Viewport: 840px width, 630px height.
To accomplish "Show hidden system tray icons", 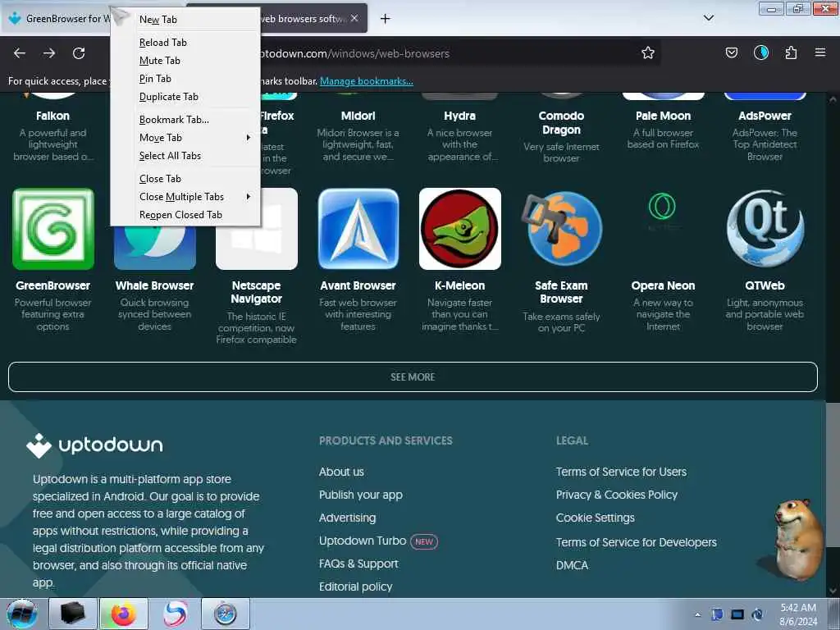I will 697,614.
